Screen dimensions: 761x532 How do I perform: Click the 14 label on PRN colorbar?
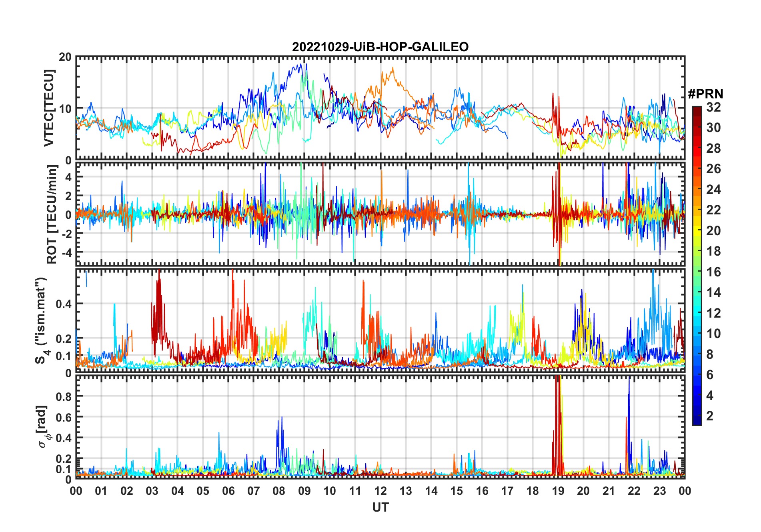[713, 292]
